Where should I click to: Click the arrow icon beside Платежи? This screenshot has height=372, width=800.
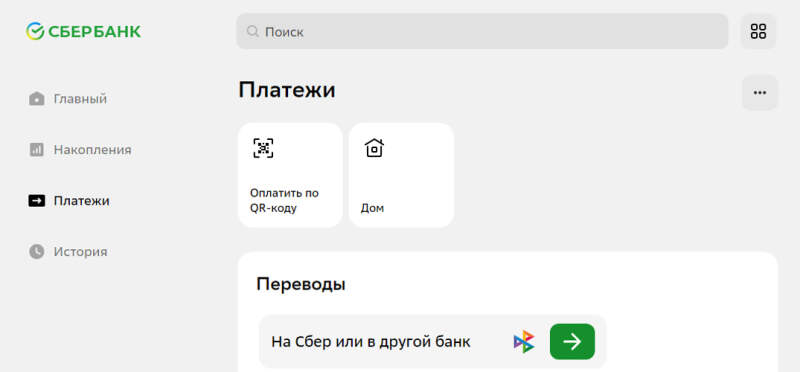(37, 201)
